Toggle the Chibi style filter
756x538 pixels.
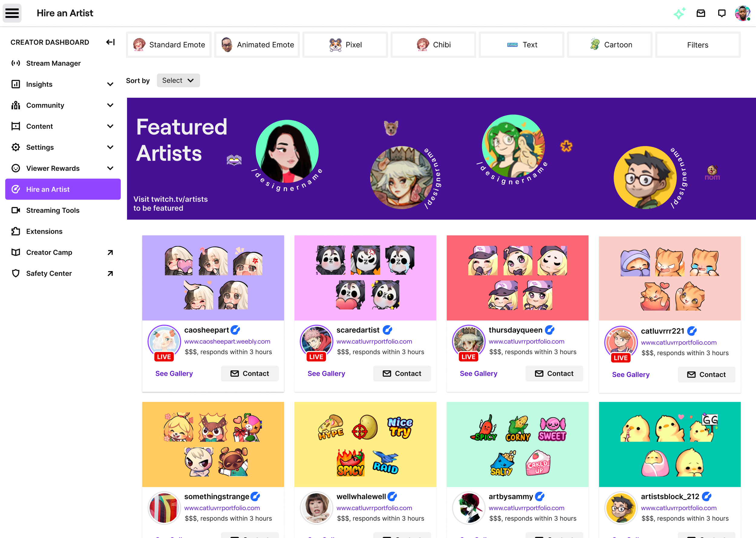pyautogui.click(x=434, y=45)
